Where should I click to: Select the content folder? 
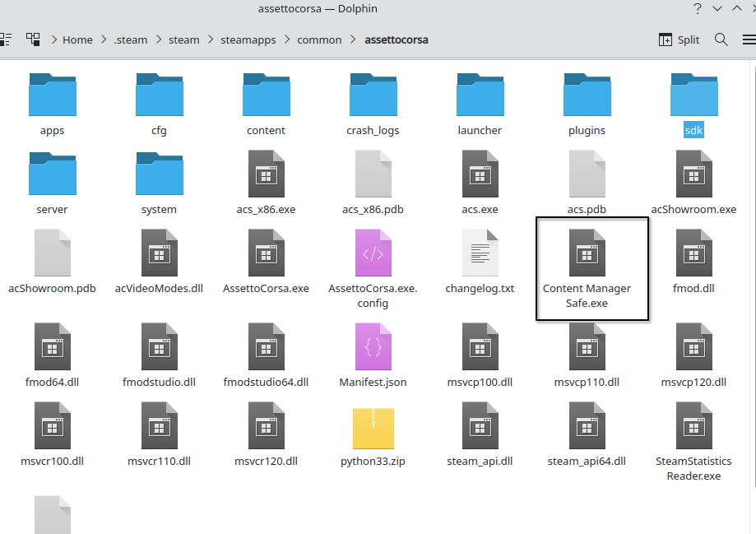tap(266, 95)
